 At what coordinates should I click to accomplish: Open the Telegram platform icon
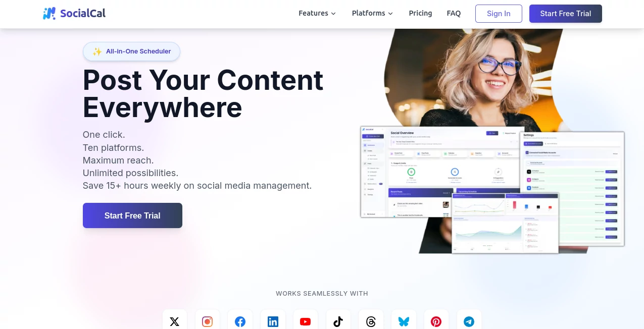click(469, 321)
